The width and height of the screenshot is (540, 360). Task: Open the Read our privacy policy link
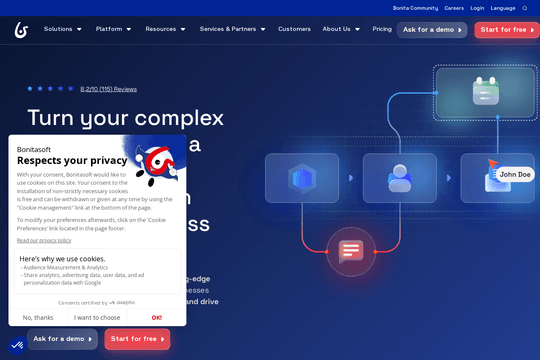click(x=44, y=240)
